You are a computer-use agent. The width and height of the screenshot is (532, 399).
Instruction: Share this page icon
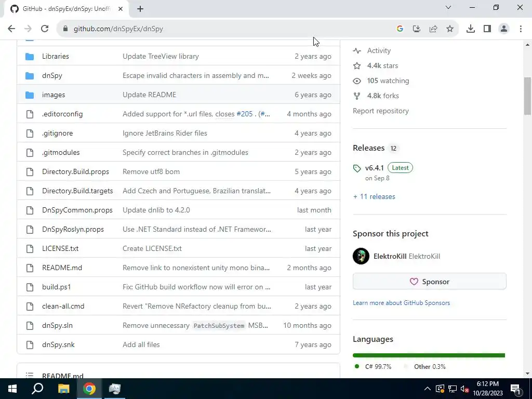[433, 29]
